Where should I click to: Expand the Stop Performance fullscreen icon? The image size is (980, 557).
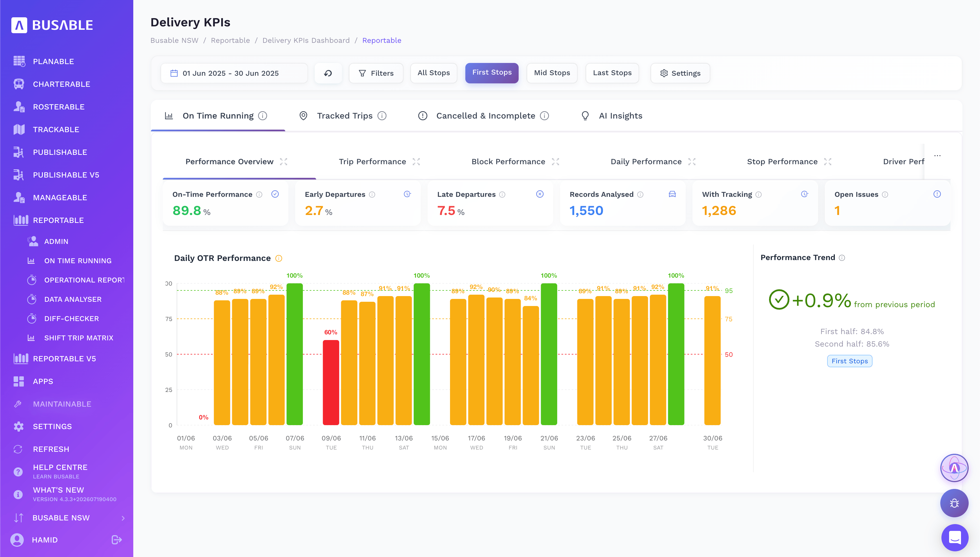828,162
